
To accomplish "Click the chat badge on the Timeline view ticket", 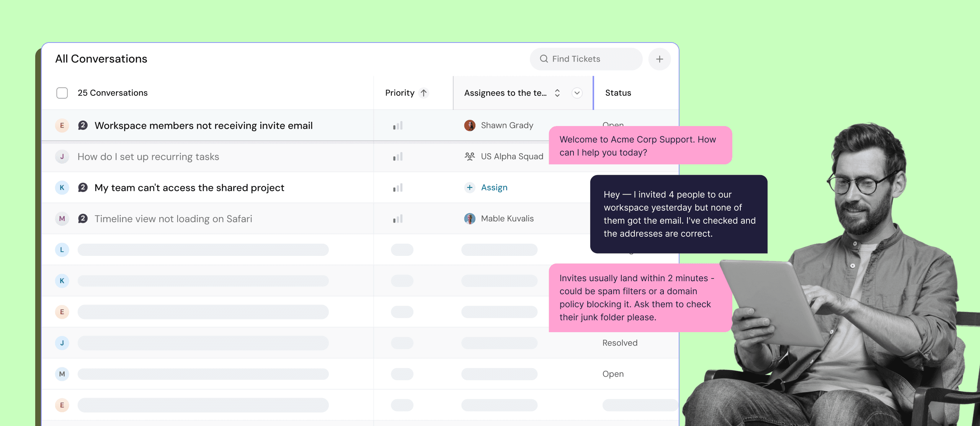I will pyautogui.click(x=83, y=218).
